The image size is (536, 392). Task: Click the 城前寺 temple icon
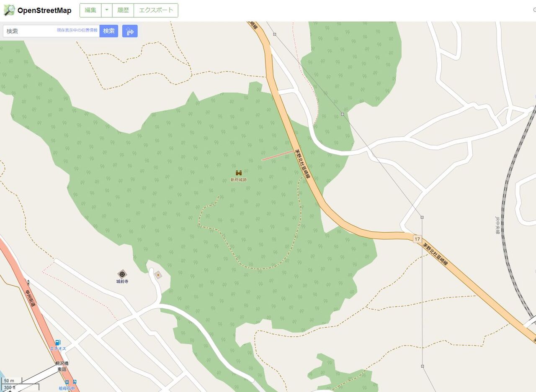coord(122,274)
